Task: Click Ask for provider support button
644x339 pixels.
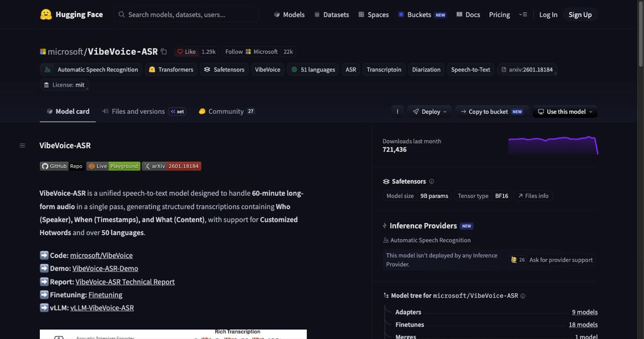Action: tap(552, 260)
